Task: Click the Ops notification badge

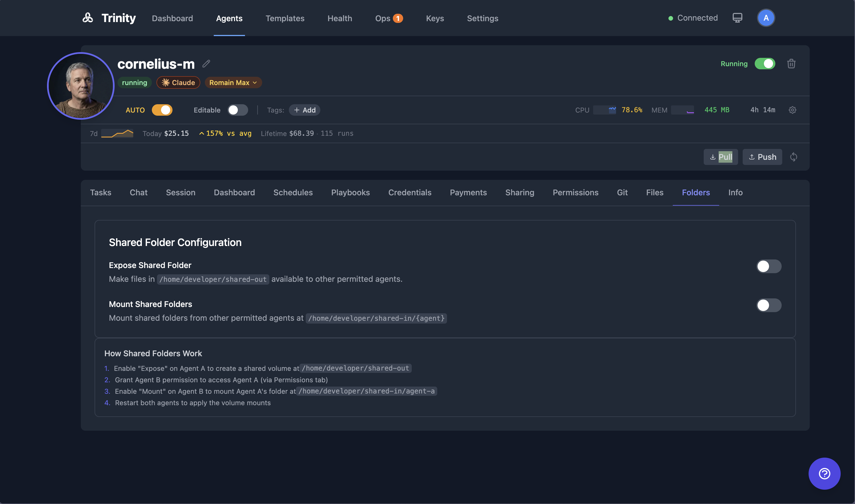Action: 398,18
